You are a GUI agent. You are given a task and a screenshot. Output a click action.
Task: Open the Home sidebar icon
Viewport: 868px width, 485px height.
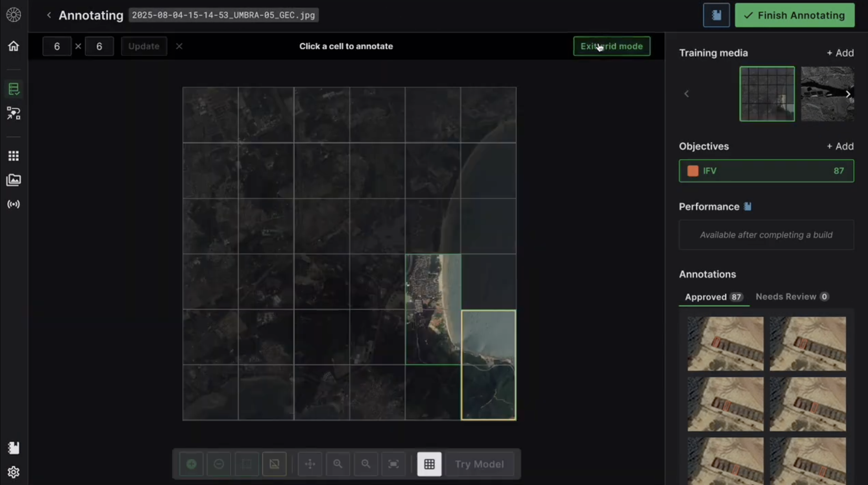13,46
